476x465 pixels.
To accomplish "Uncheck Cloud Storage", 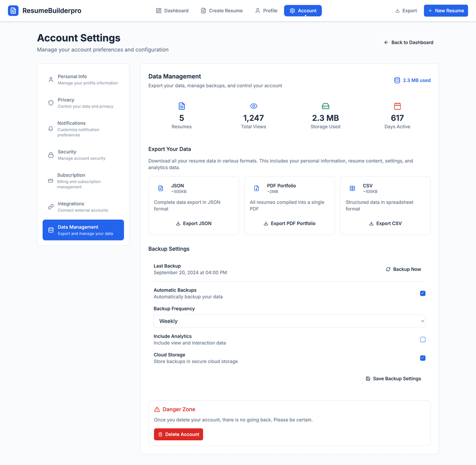I will 423,358.
